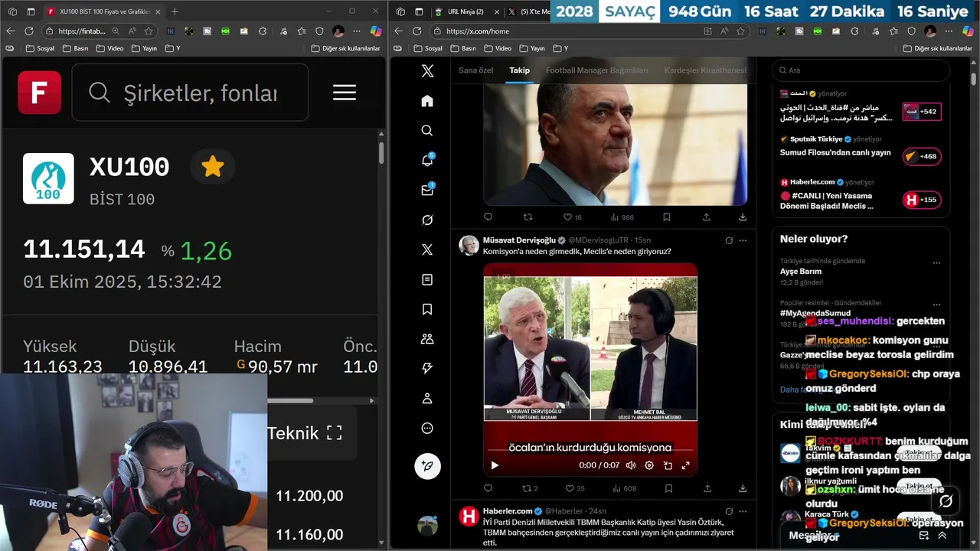This screenshot has width=980, height=551.
Task: Open Messages envelope in X sidebar
Action: [x=427, y=190]
